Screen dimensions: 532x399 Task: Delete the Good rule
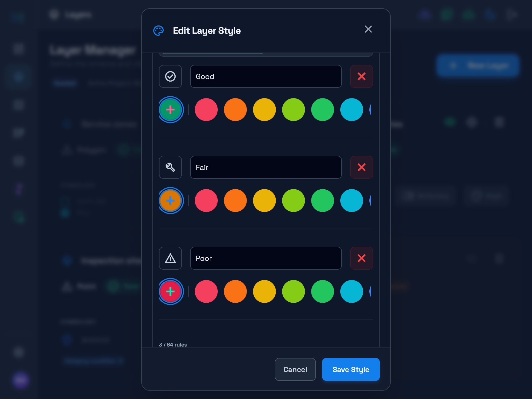click(361, 76)
